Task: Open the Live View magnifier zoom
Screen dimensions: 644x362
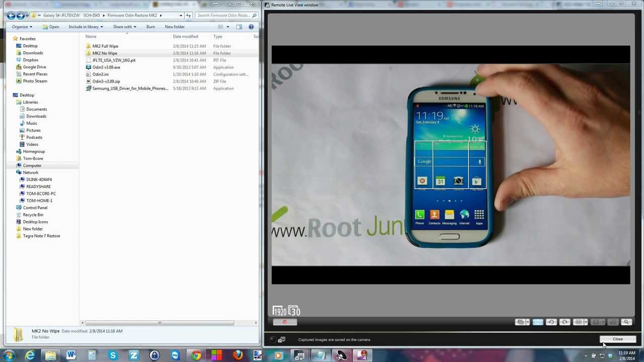Action: click(626, 322)
